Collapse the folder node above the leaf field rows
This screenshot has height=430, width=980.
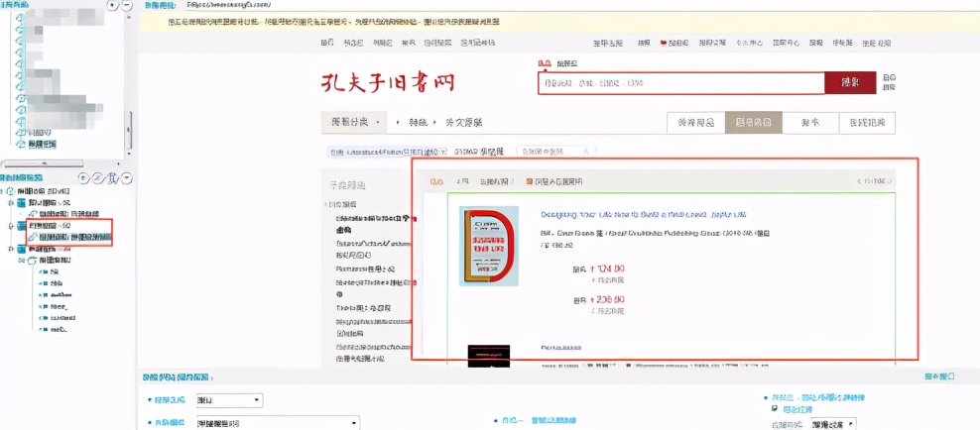click(x=22, y=260)
